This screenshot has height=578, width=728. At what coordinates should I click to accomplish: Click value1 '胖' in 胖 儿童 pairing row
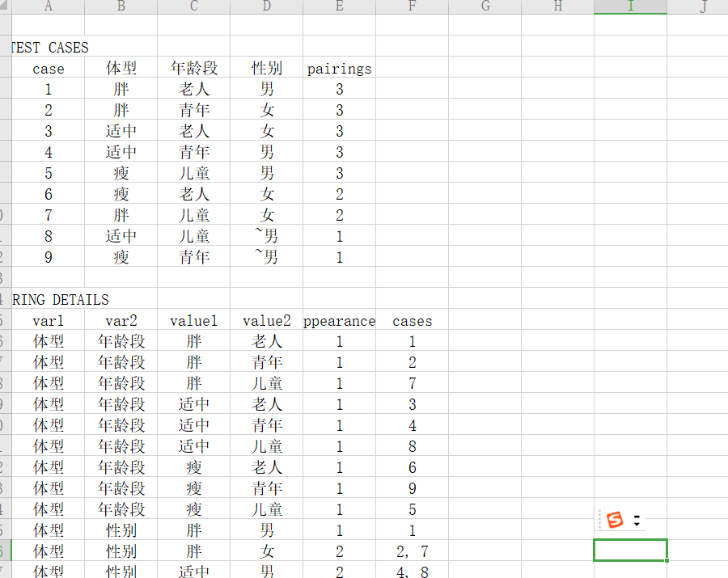point(194,383)
